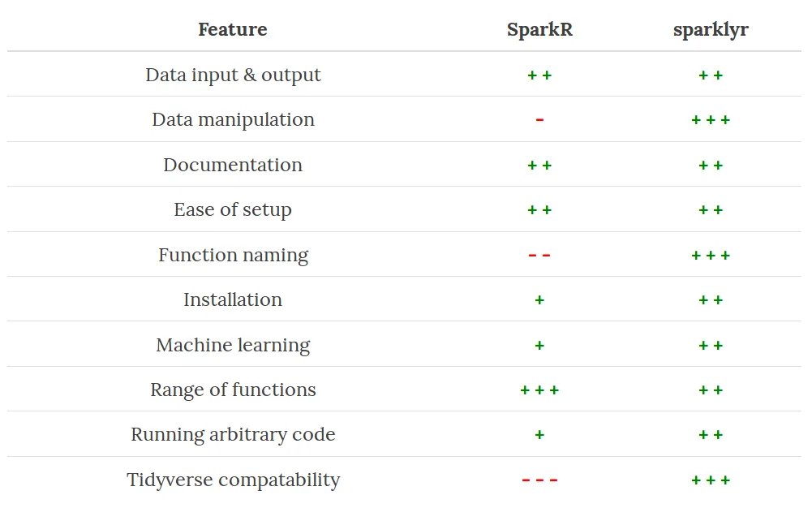Select the Range of functions label
The width and height of the screenshot is (812, 508).
click(233, 390)
